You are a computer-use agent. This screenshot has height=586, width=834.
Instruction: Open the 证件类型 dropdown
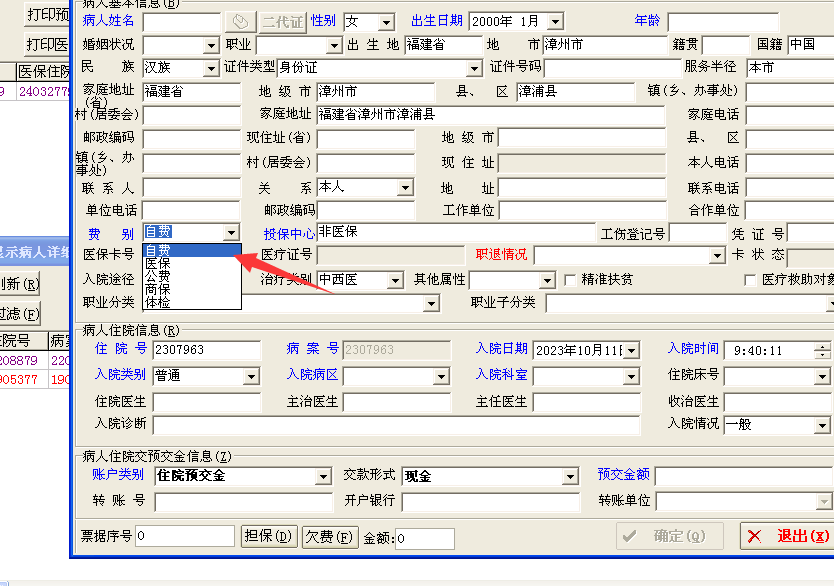coord(474,69)
